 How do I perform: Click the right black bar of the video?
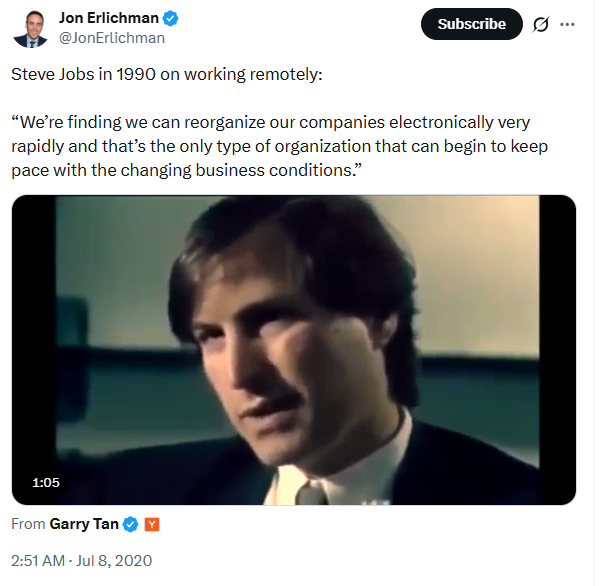click(x=557, y=349)
